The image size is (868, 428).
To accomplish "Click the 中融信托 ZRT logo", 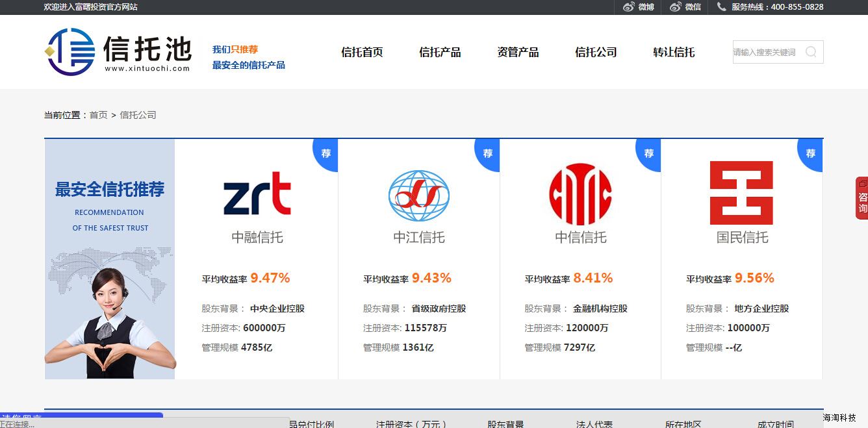I will coord(257,194).
